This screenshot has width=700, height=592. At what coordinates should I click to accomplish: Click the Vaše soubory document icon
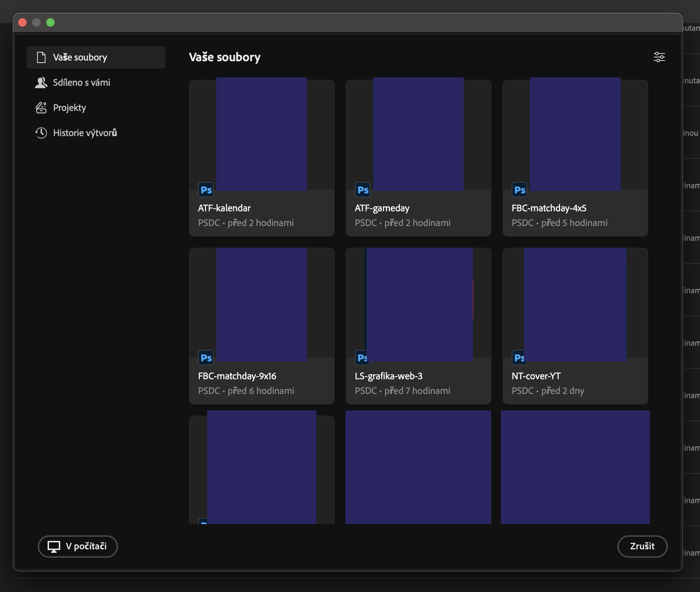[41, 57]
